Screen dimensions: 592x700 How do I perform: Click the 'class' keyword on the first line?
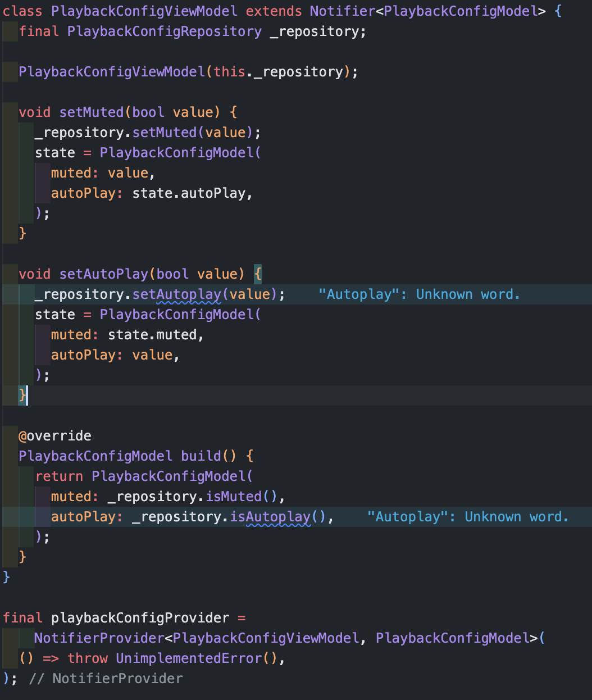point(22,11)
